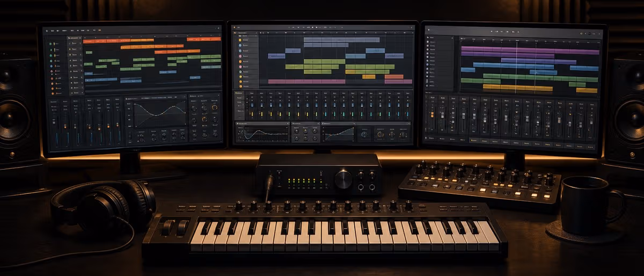Click the orange toolbar icon on the left monitor

(99, 30)
